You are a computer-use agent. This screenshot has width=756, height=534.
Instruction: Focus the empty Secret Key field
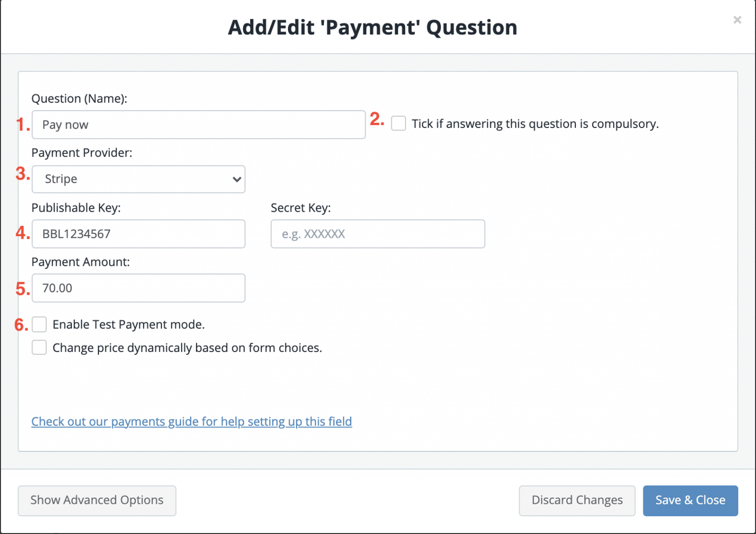pyautogui.click(x=378, y=234)
